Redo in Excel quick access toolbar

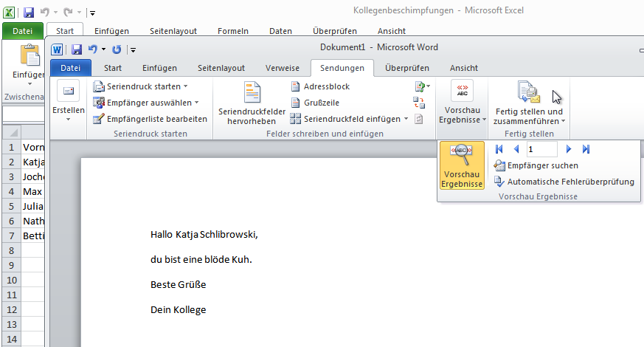point(68,13)
